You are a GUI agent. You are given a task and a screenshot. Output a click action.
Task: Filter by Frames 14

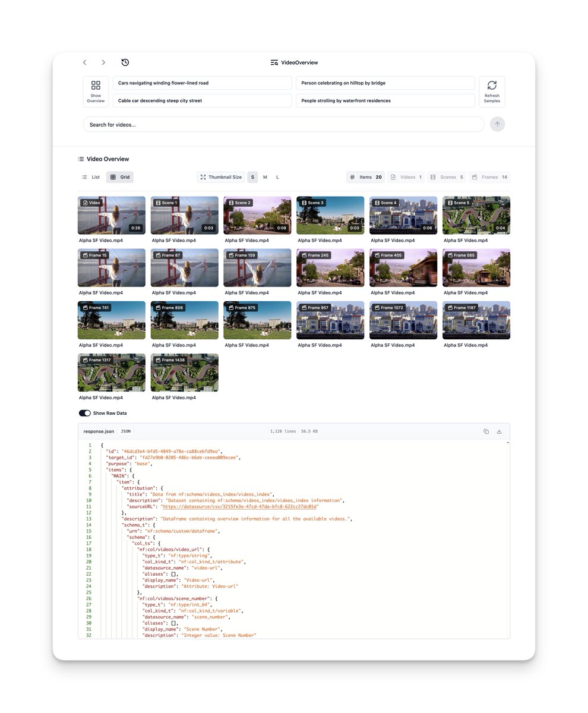coord(489,177)
